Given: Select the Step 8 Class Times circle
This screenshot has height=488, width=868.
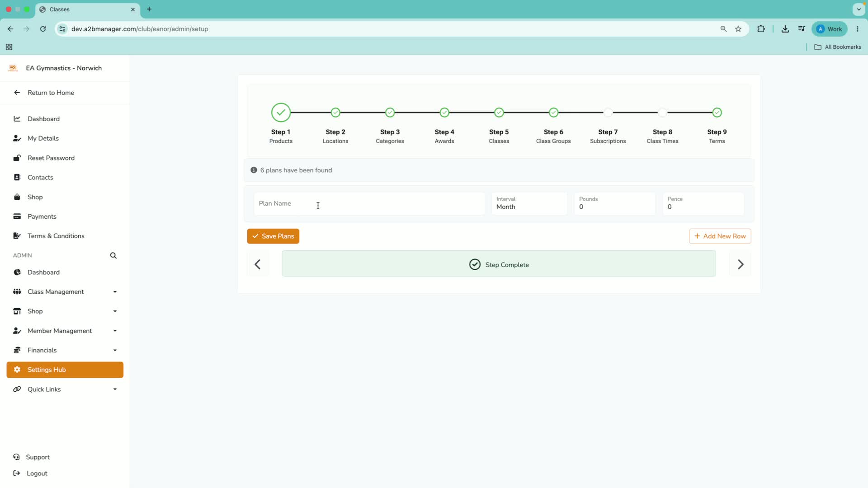Looking at the screenshot, I should click(x=662, y=113).
